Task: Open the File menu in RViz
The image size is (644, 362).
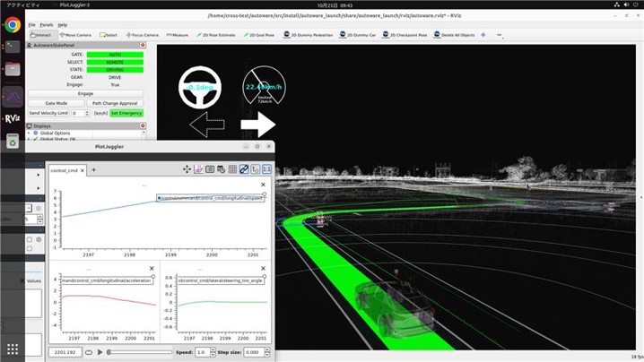Action: coord(31,25)
